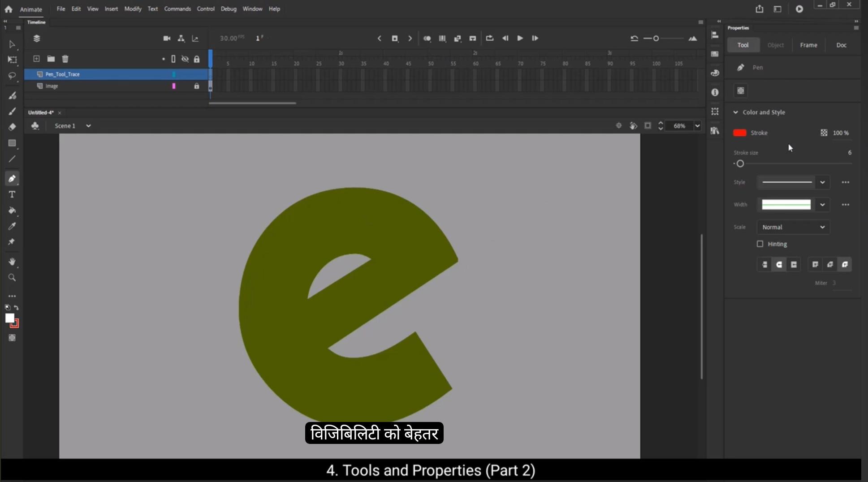
Task: Open the Scale Normal dropdown
Action: pos(793,227)
